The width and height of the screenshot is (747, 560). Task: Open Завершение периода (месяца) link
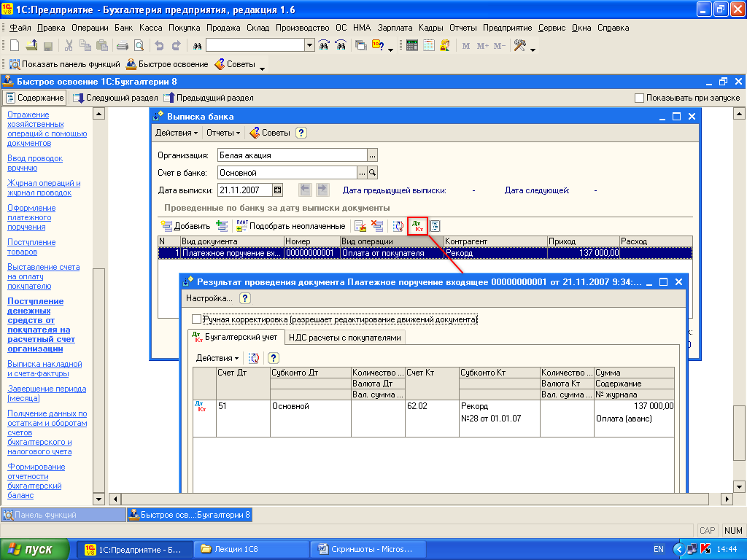pos(47,393)
